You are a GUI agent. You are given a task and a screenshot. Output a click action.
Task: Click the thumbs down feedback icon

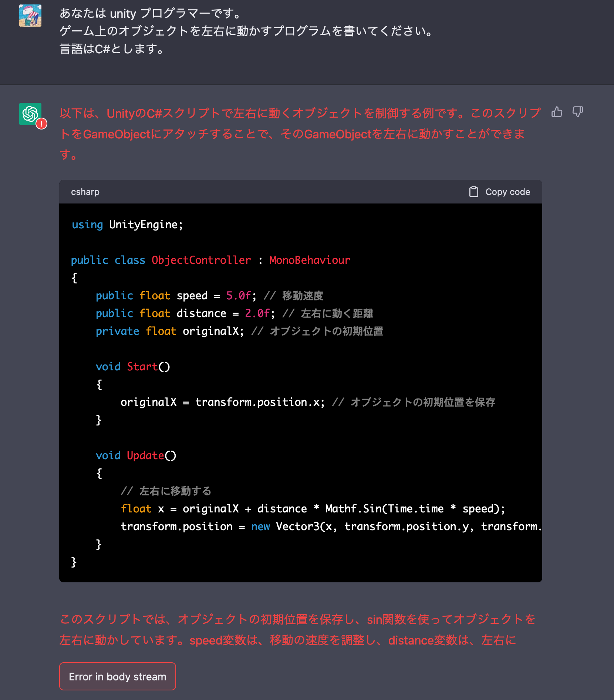[x=577, y=112]
